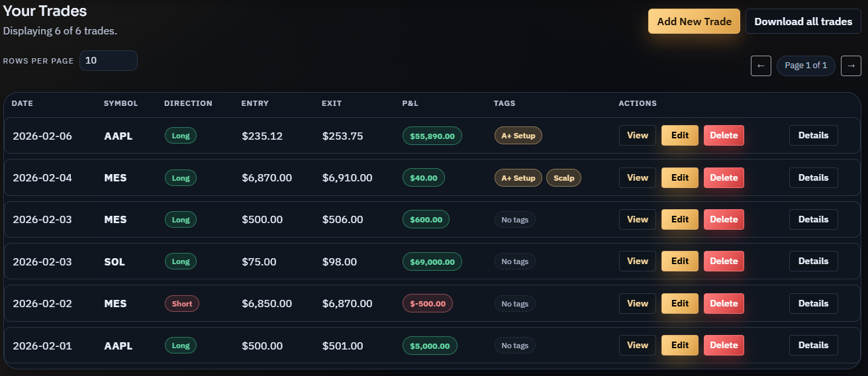Go to the previous page arrow
Viewport: 868px width, 376px height.
(x=761, y=66)
